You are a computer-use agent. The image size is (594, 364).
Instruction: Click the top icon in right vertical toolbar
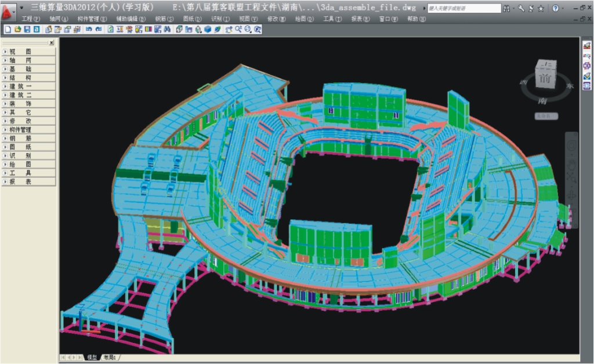tap(587, 46)
